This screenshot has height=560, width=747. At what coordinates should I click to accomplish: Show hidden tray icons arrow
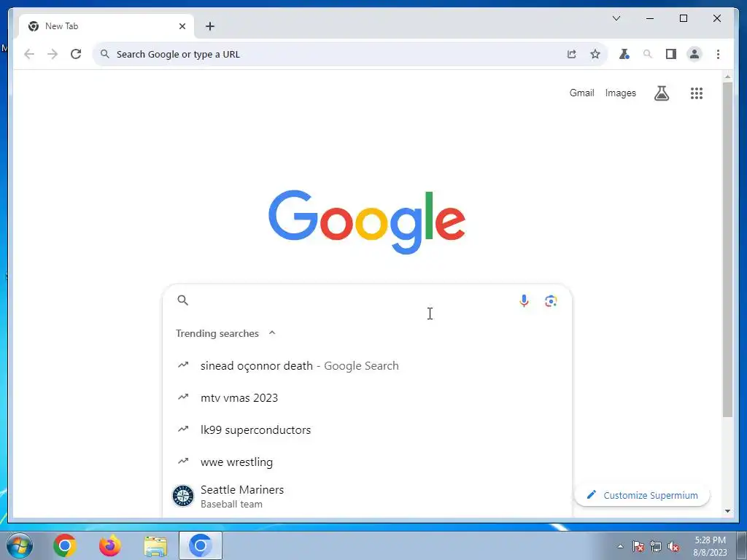[620, 547]
